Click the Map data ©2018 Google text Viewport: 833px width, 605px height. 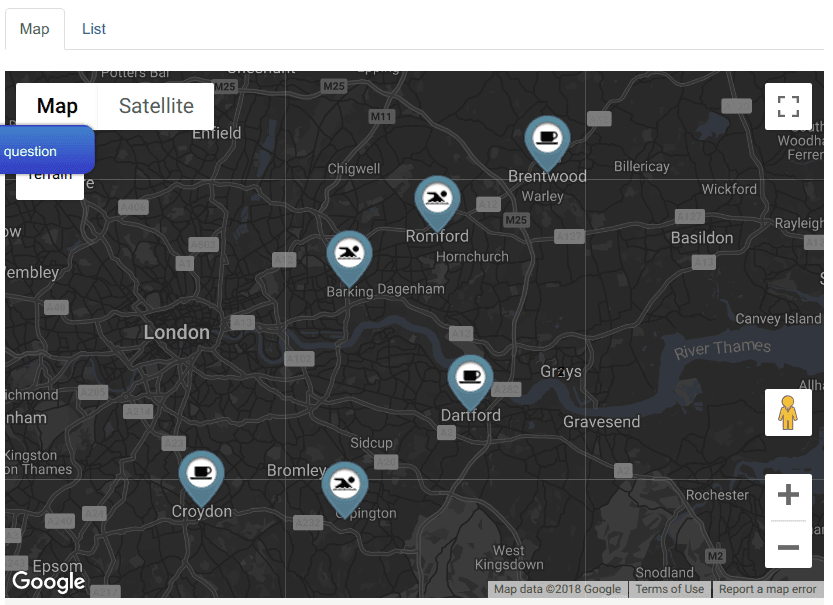click(x=557, y=589)
